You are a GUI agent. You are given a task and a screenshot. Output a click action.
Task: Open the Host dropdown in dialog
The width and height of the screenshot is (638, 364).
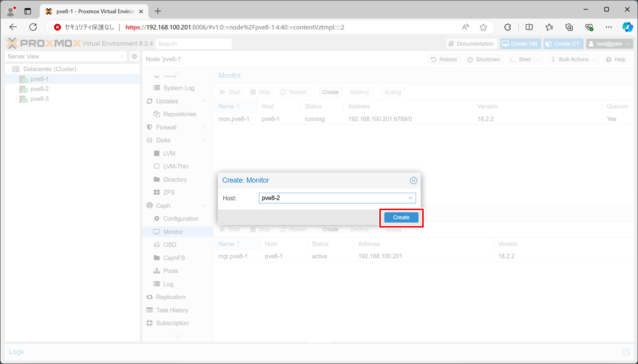[x=411, y=198]
